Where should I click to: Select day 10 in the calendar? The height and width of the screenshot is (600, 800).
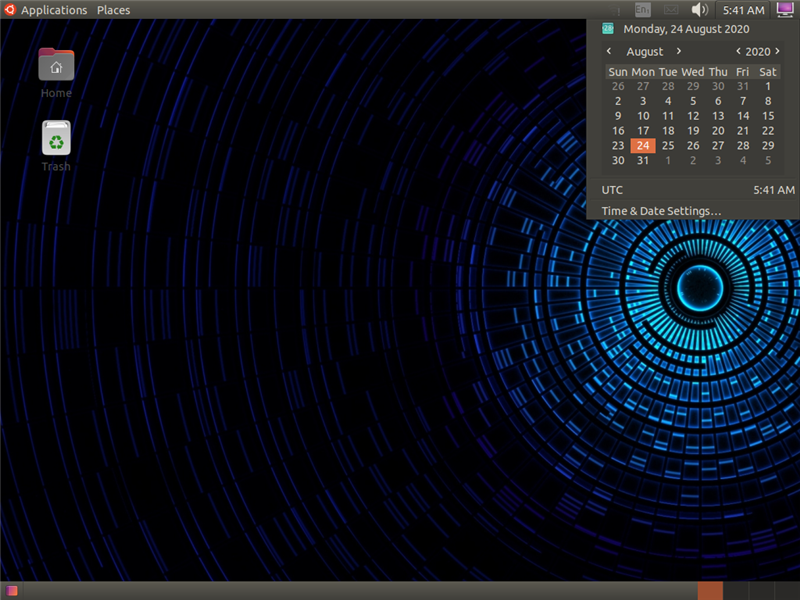tap(643, 116)
